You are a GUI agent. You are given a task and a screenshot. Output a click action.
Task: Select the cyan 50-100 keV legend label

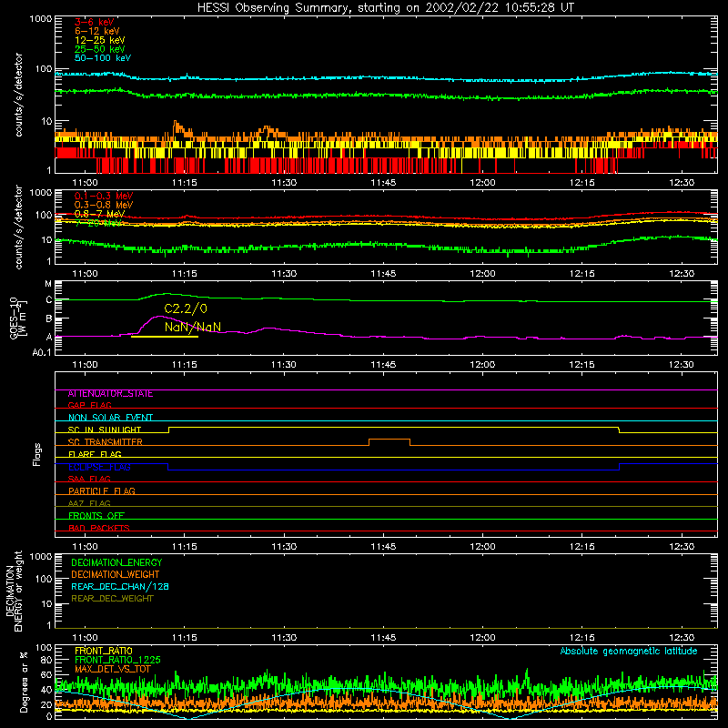pyautogui.click(x=103, y=58)
